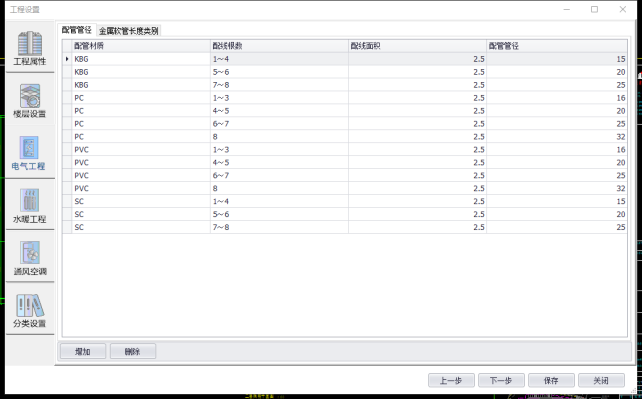Open the 楼层设置 section icon
Screen dimensions: 642x399
[x=30, y=100]
